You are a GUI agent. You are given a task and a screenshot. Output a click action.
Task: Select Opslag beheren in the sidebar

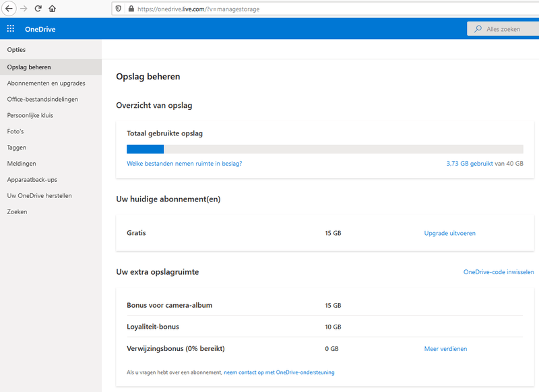point(51,67)
